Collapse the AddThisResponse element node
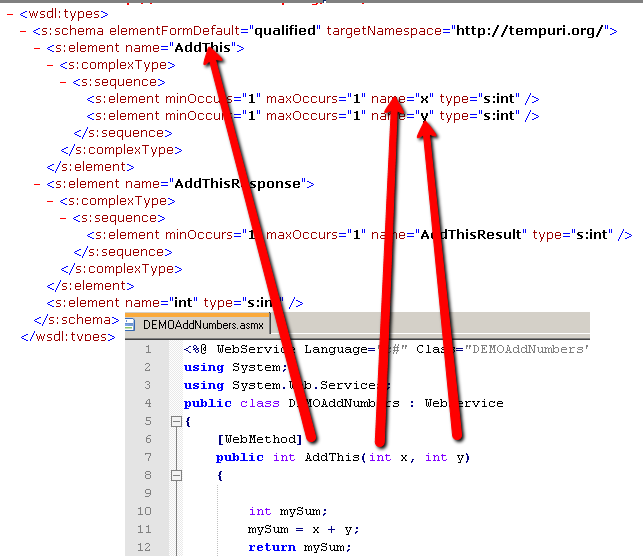Viewport: 643px width, 556px height. pyautogui.click(x=37, y=184)
